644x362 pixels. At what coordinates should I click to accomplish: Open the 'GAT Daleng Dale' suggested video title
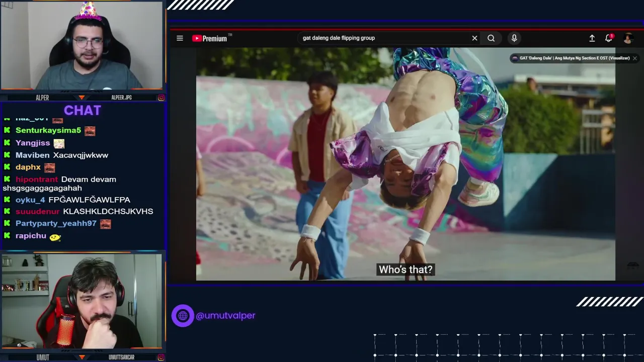pos(575,58)
